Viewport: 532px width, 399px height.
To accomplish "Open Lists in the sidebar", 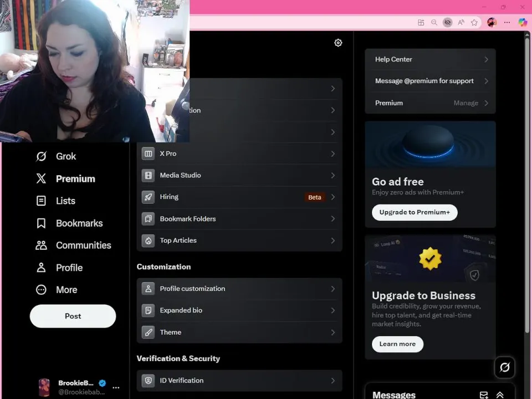I will (x=55, y=201).
